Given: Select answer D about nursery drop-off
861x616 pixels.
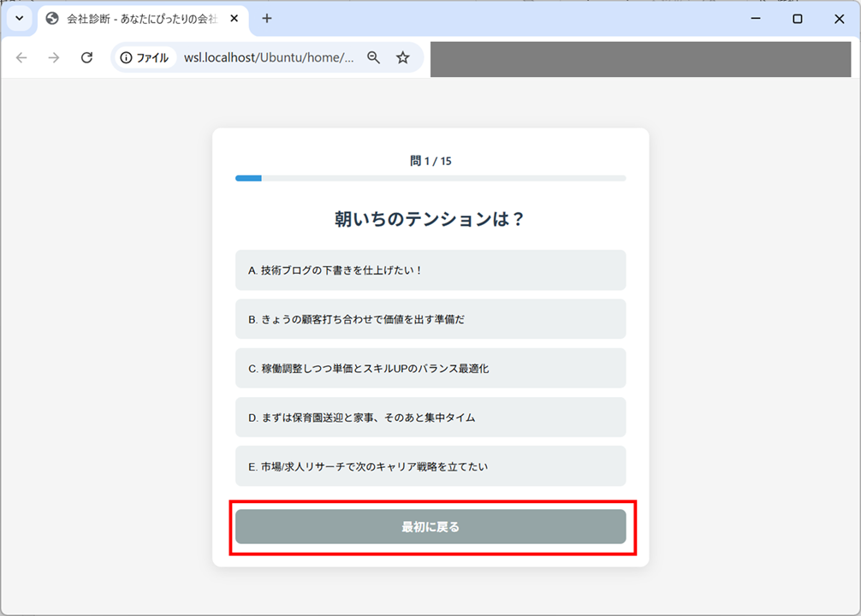Looking at the screenshot, I should click(430, 418).
